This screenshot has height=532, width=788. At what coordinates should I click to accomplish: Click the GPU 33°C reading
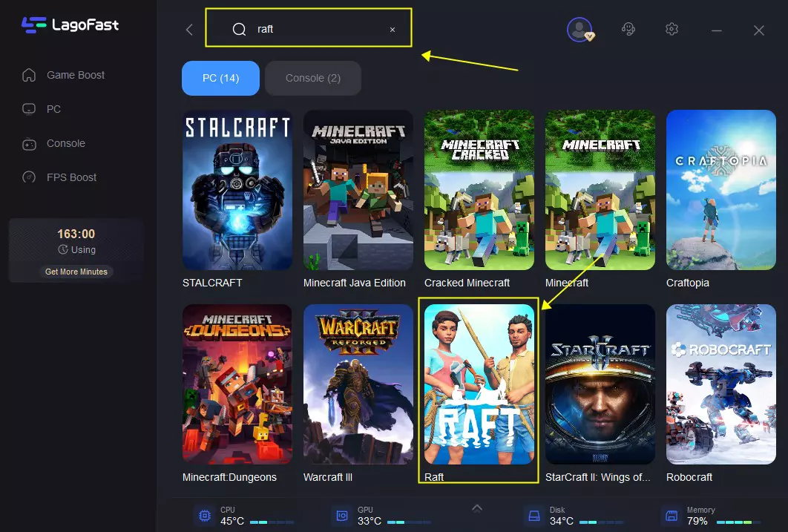370,521
